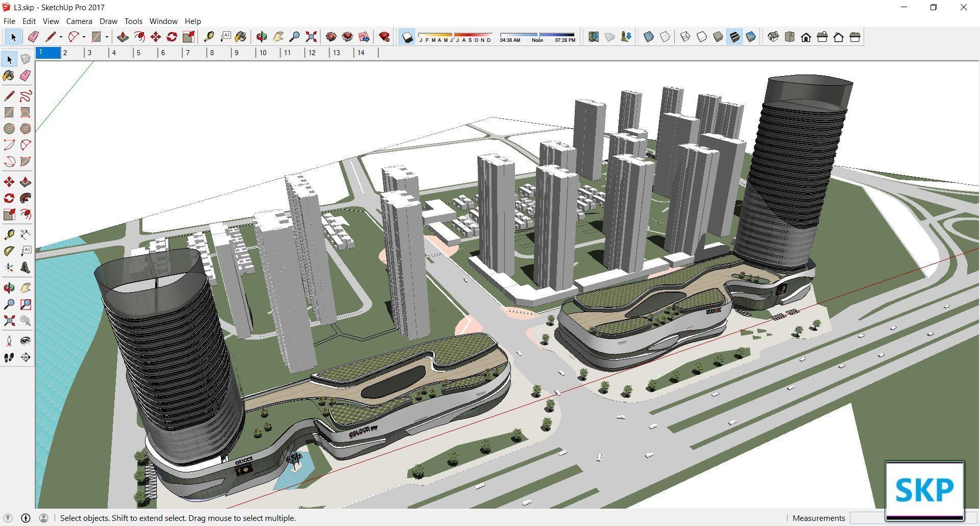Viewport: 980px width, 526px height.
Task: Send the model to LayOut
Action: (x=364, y=37)
